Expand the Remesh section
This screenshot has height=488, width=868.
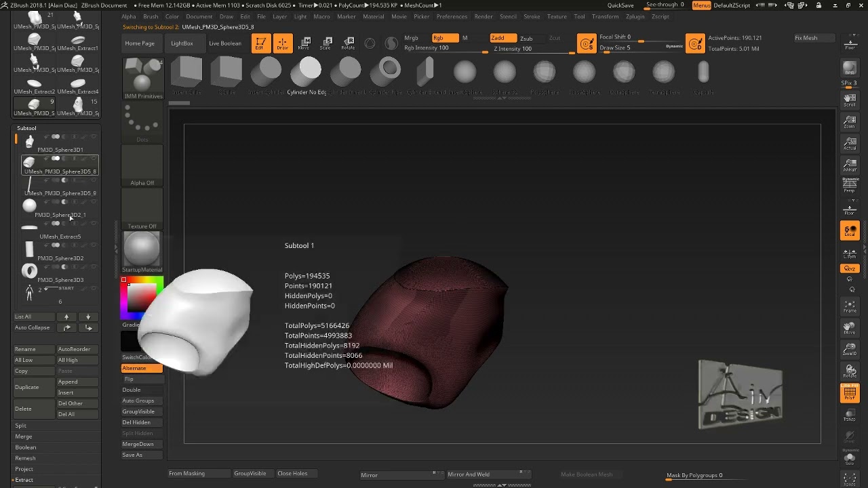pos(25,458)
